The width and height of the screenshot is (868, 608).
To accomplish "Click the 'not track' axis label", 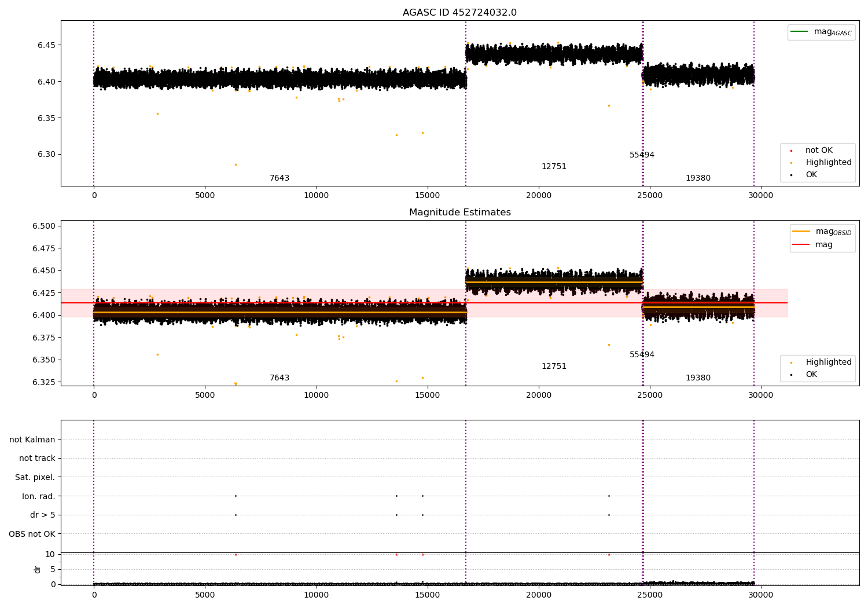I will click(x=37, y=458).
